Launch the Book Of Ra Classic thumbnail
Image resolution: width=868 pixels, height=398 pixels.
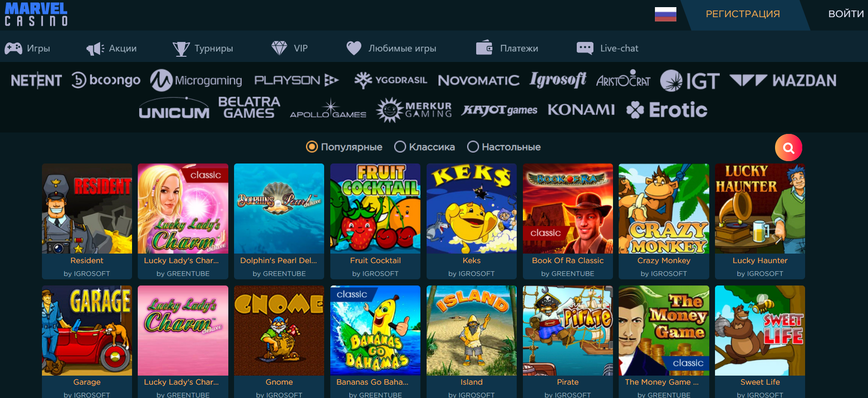tap(568, 209)
